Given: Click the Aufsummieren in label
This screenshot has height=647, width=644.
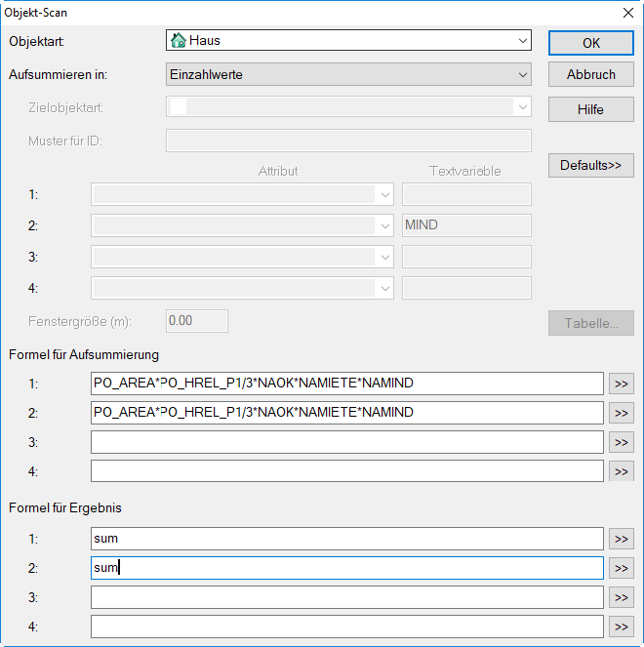Looking at the screenshot, I should (x=59, y=75).
